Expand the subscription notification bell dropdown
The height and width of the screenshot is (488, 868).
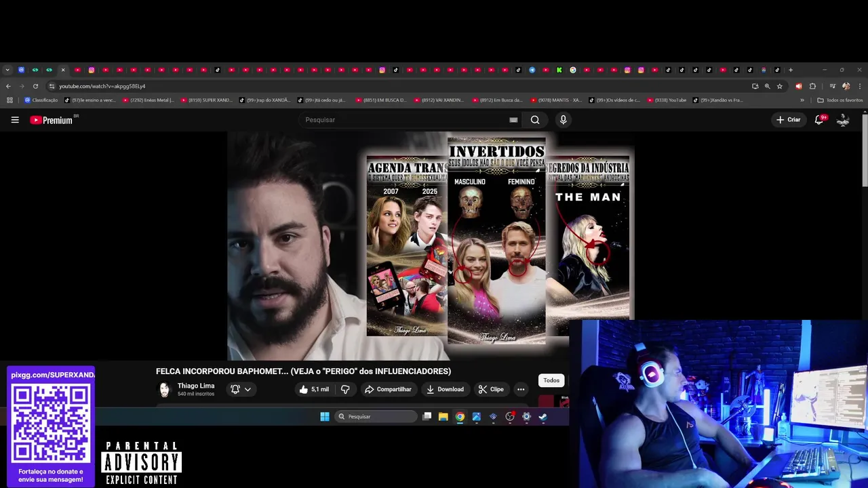[x=241, y=389]
